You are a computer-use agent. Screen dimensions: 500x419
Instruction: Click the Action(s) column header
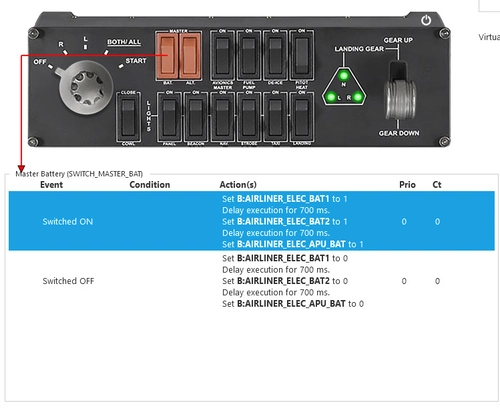(238, 185)
